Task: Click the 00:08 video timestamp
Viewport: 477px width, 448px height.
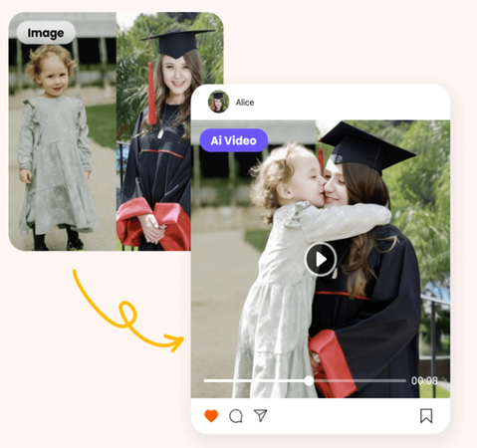Action: [x=424, y=380]
